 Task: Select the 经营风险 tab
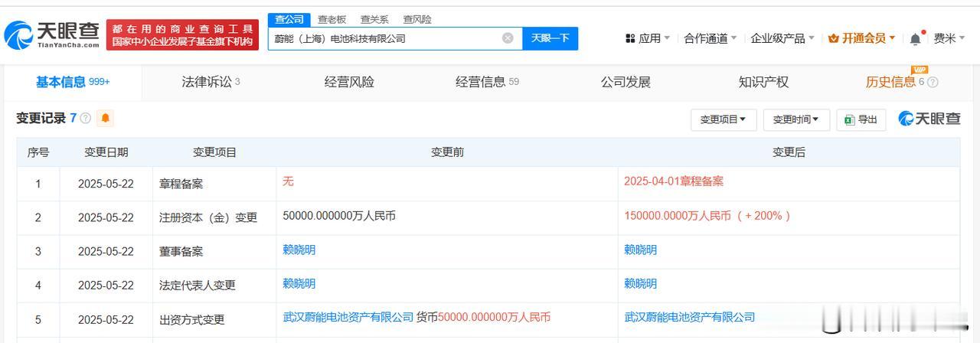tap(349, 82)
